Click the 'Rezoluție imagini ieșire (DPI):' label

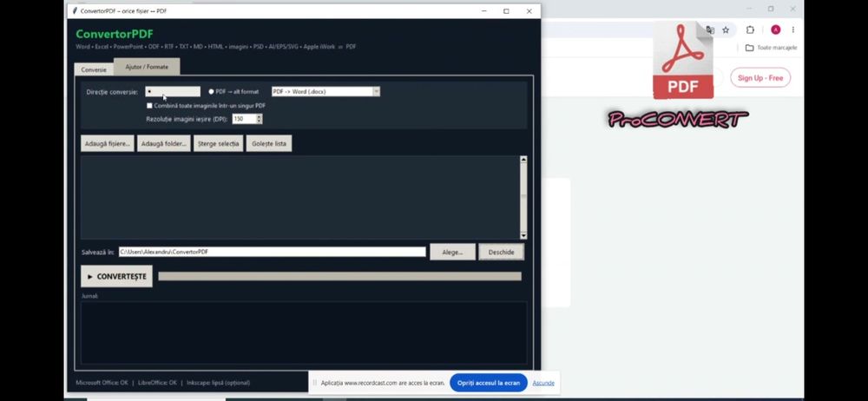pyautogui.click(x=187, y=119)
